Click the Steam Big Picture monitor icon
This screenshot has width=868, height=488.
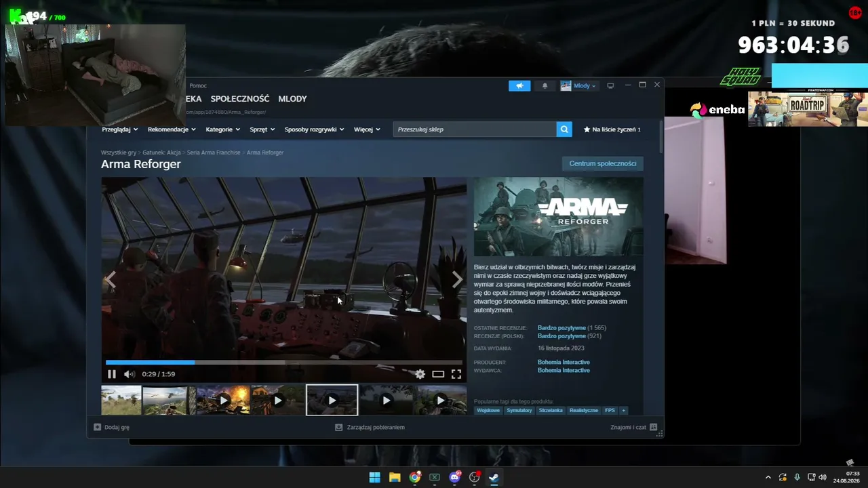(x=610, y=85)
